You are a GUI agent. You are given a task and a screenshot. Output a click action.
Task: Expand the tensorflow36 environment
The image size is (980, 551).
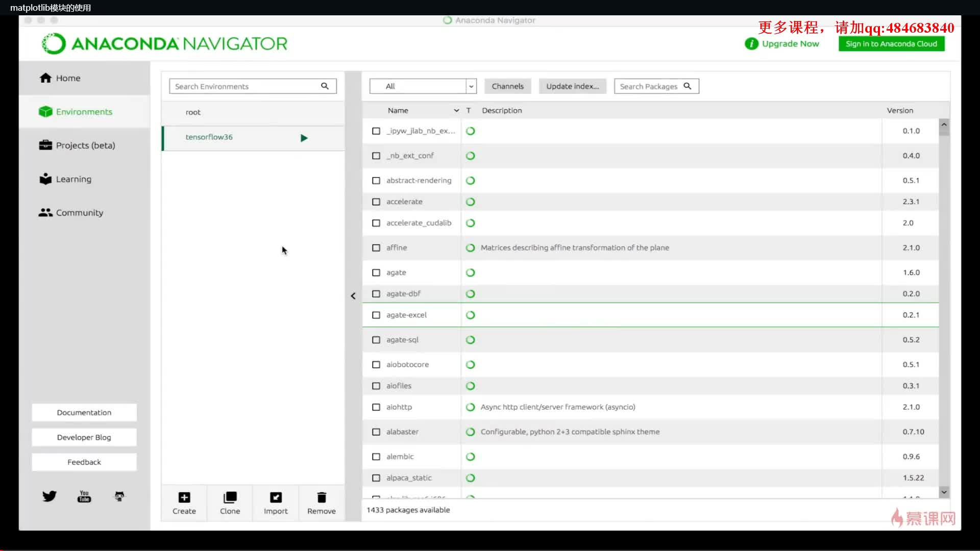[x=304, y=137]
